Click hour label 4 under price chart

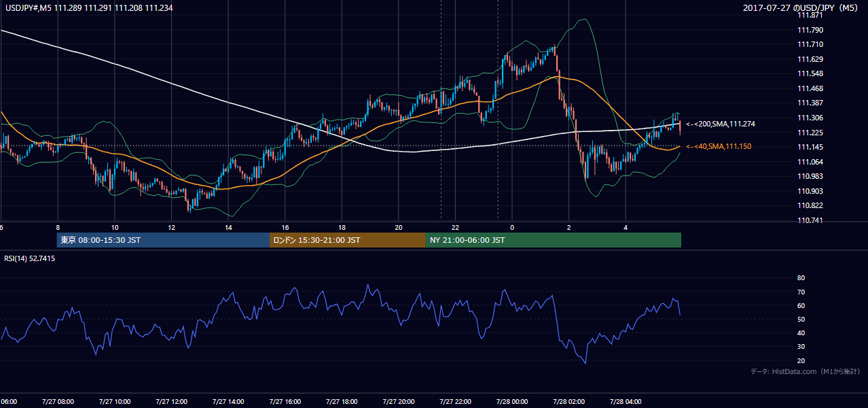[626, 227]
